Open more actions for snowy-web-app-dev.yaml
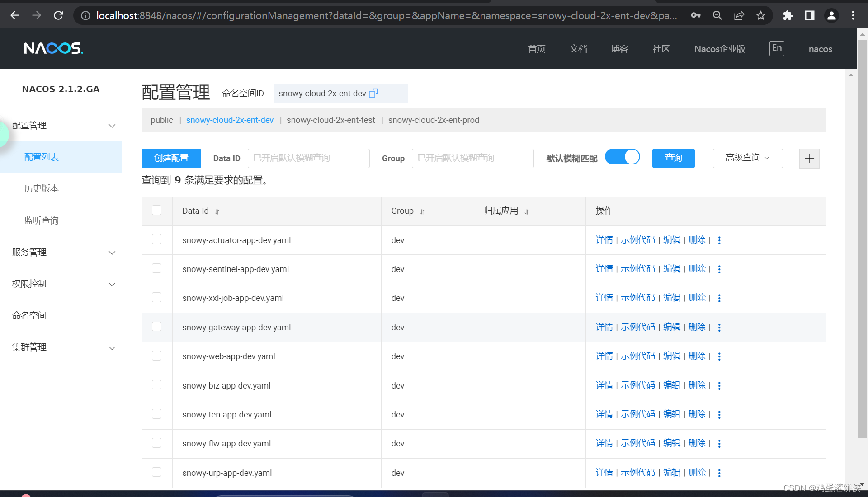This screenshot has height=497, width=868. (719, 356)
